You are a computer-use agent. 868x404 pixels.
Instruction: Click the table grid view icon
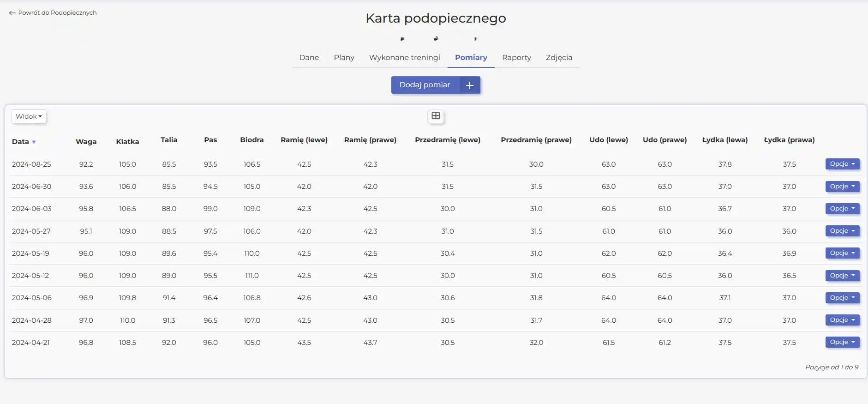pyautogui.click(x=436, y=116)
